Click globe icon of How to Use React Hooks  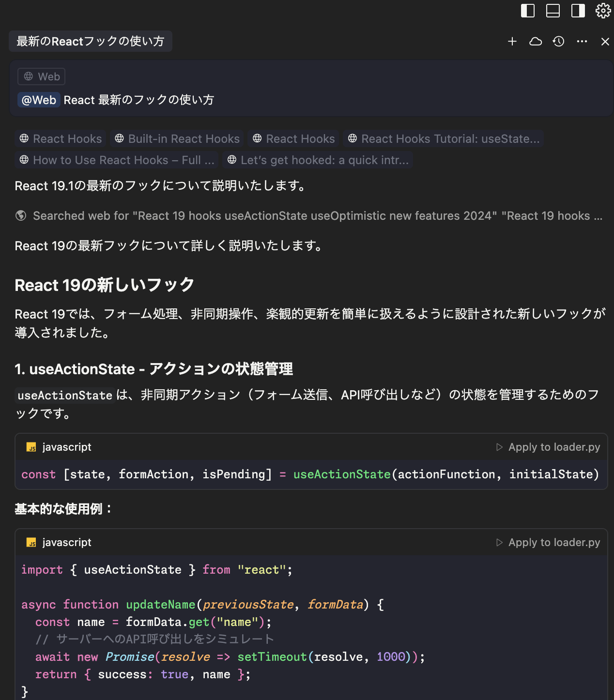click(24, 160)
